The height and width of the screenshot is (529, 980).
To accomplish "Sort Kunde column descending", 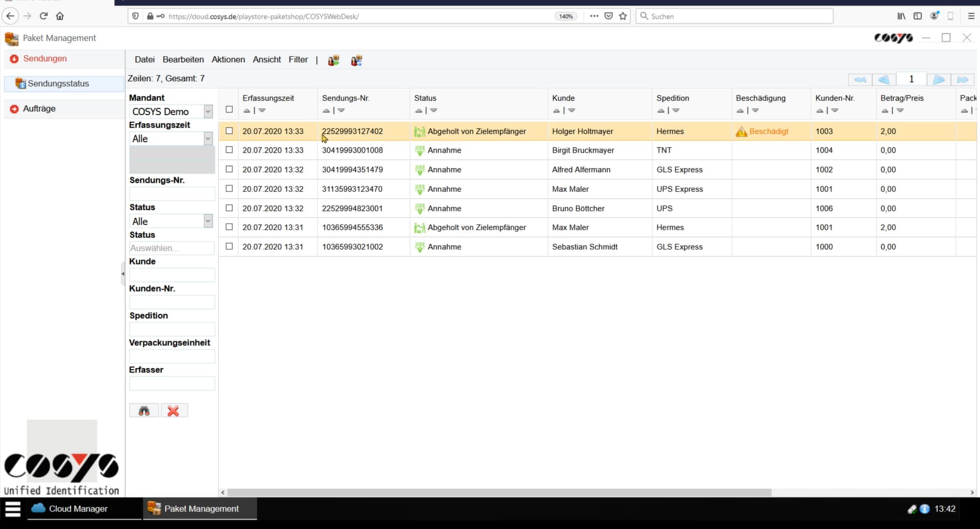I will pyautogui.click(x=572, y=110).
